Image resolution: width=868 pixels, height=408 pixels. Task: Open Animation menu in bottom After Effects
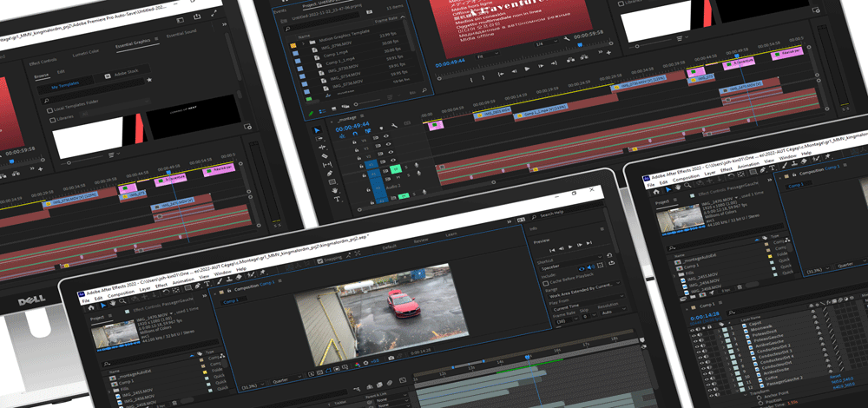click(x=183, y=282)
